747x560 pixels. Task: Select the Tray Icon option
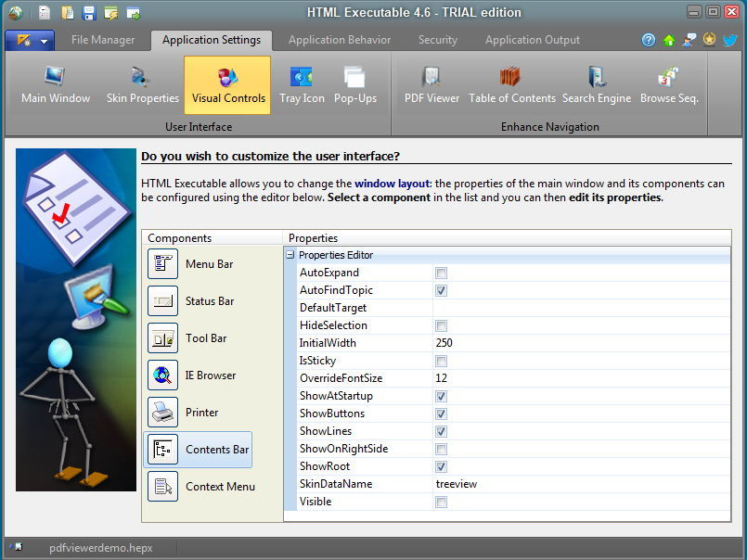click(302, 85)
